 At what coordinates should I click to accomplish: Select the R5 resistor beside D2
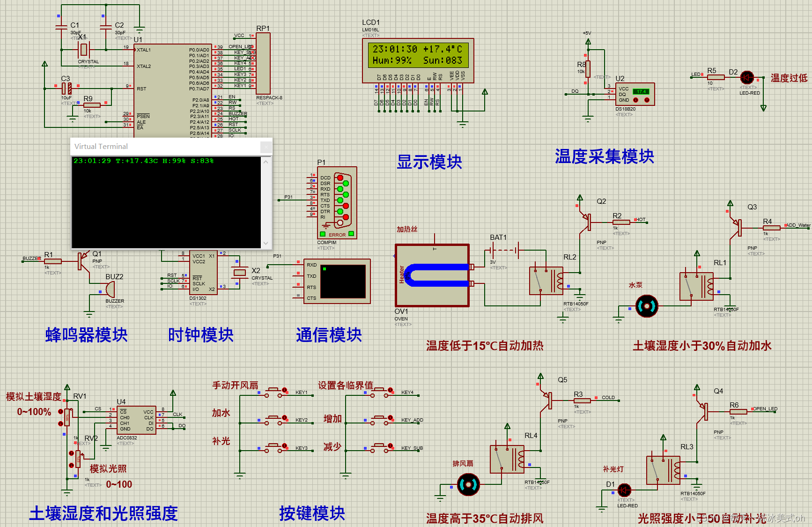716,77
